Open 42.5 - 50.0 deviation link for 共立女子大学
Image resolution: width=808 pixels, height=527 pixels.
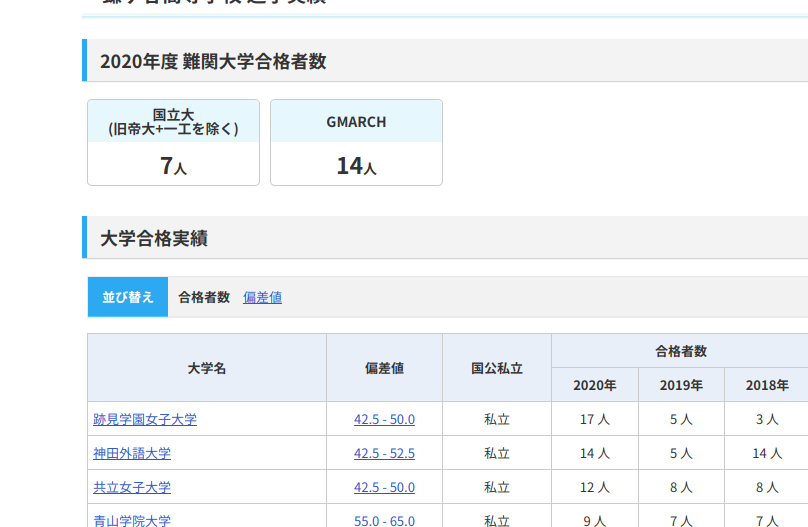(384, 487)
